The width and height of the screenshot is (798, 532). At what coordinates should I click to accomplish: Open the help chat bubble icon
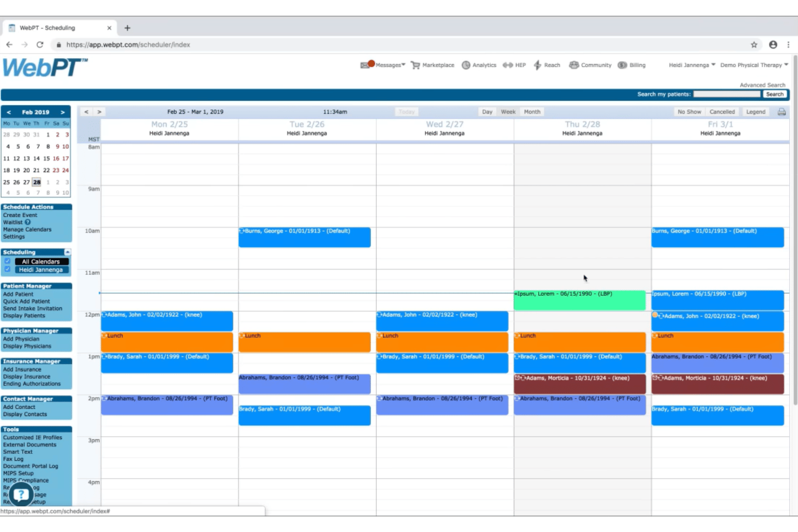21,494
